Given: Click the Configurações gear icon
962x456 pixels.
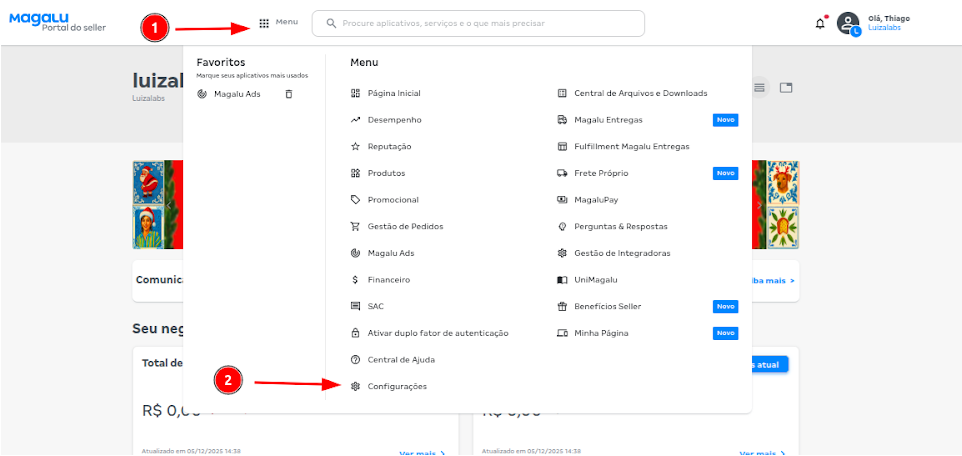Looking at the screenshot, I should [355, 386].
